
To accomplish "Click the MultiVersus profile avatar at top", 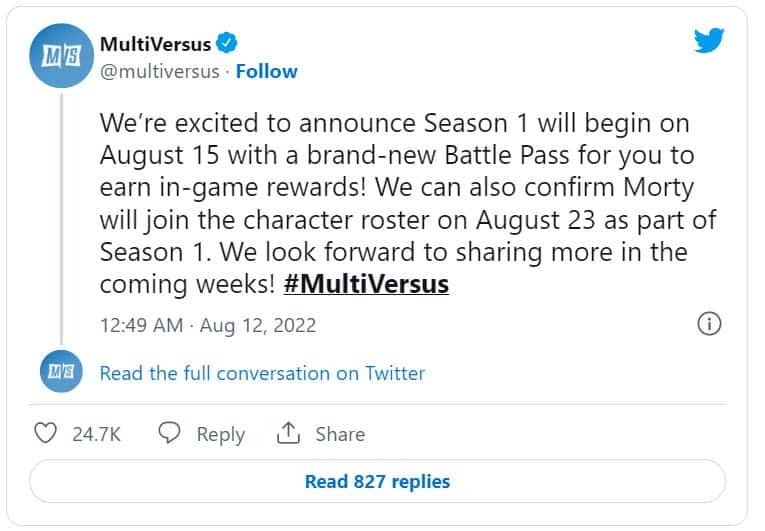I will (61, 56).
